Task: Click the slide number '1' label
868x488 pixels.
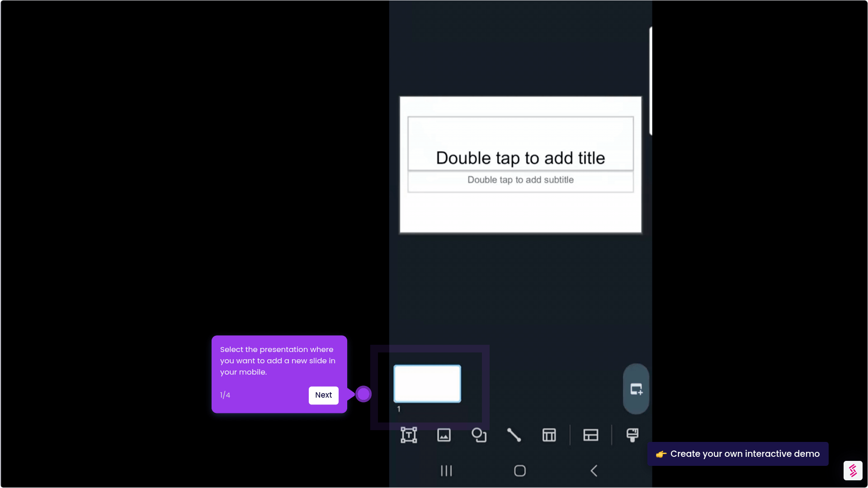Action: 399,409
